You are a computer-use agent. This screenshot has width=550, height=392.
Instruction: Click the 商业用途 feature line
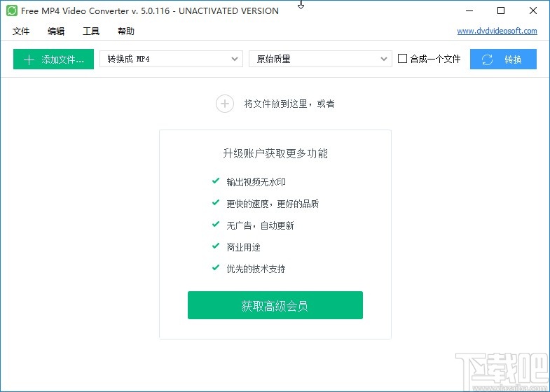[243, 247]
